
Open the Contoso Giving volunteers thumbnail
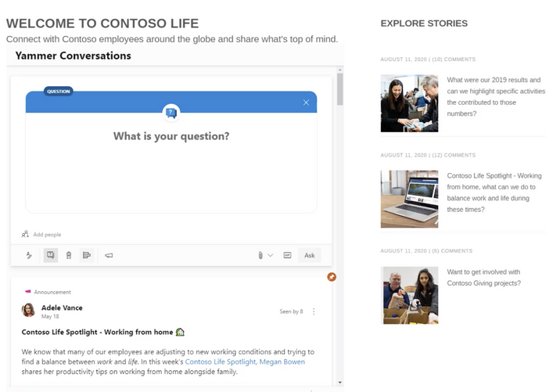click(x=409, y=295)
